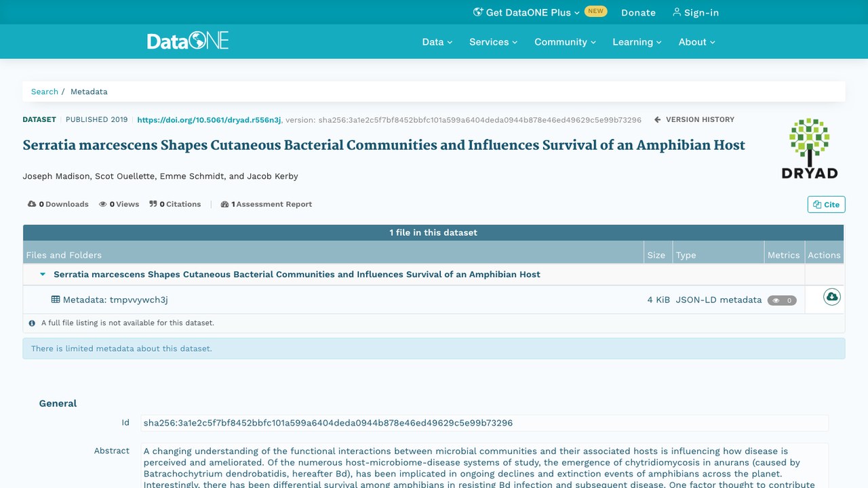Click the Metadata: tmpvvywch3j file name
Screen dimensions: 868x488
tap(115, 300)
